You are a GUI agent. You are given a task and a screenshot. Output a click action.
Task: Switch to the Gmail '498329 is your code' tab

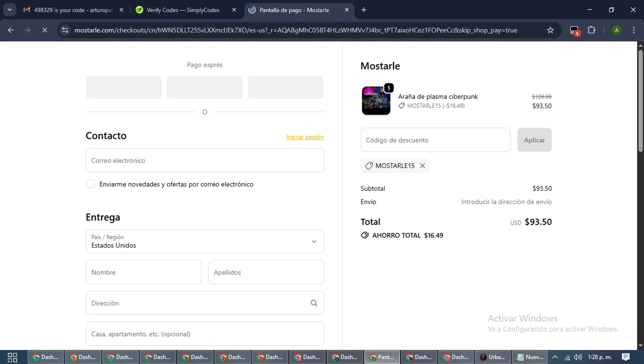point(73,10)
